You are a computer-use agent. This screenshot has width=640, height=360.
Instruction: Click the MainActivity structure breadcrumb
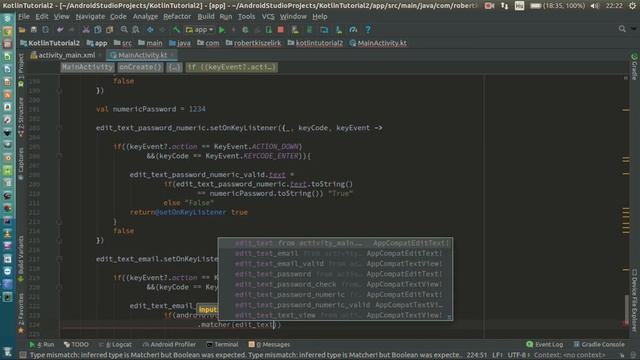pos(87,67)
